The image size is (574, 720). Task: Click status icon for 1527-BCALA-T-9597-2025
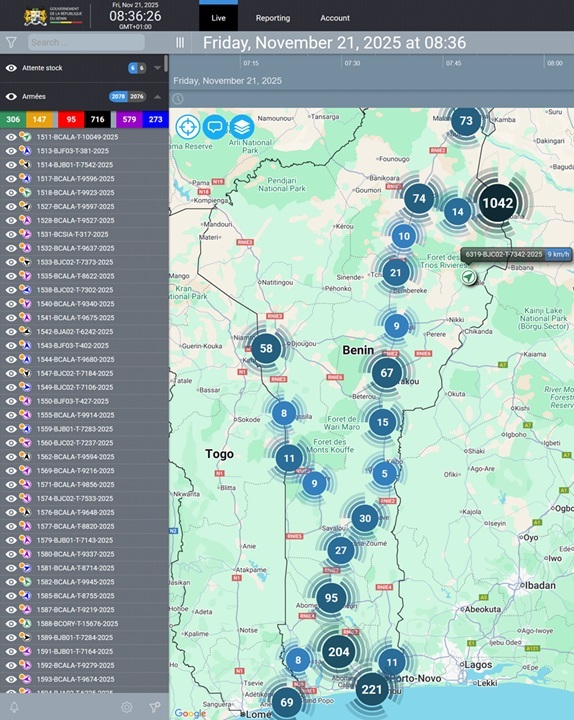25,206
